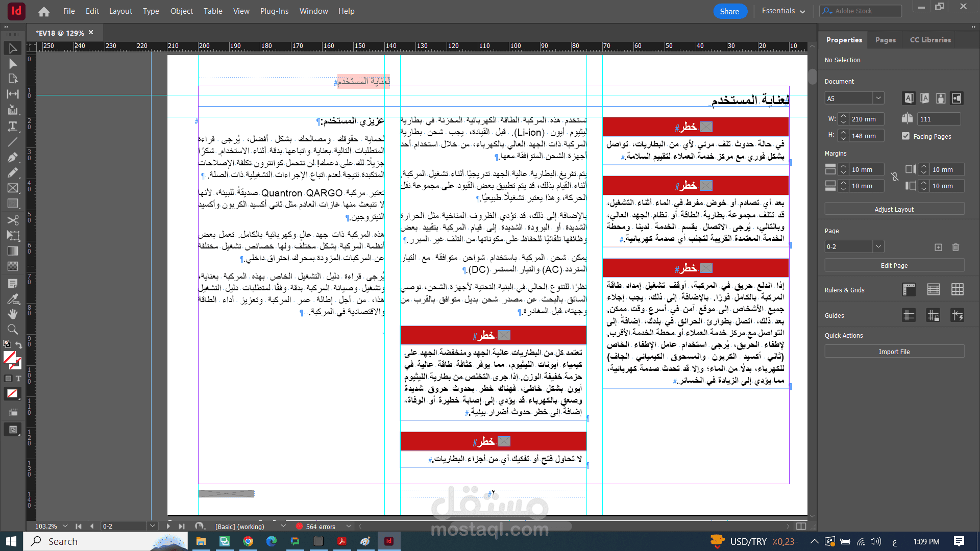Open the Essentials workspace dropdown
This screenshot has height=551, width=980.
point(783,11)
